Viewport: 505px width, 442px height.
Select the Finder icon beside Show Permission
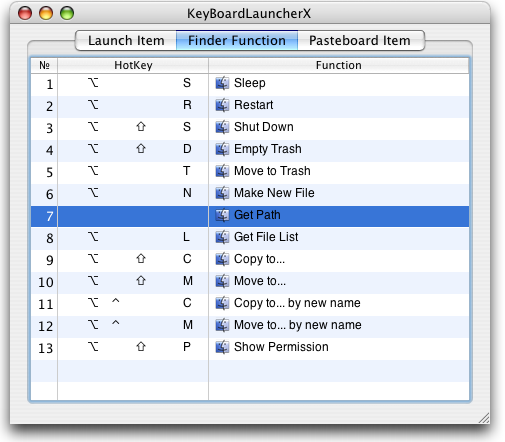click(x=222, y=347)
